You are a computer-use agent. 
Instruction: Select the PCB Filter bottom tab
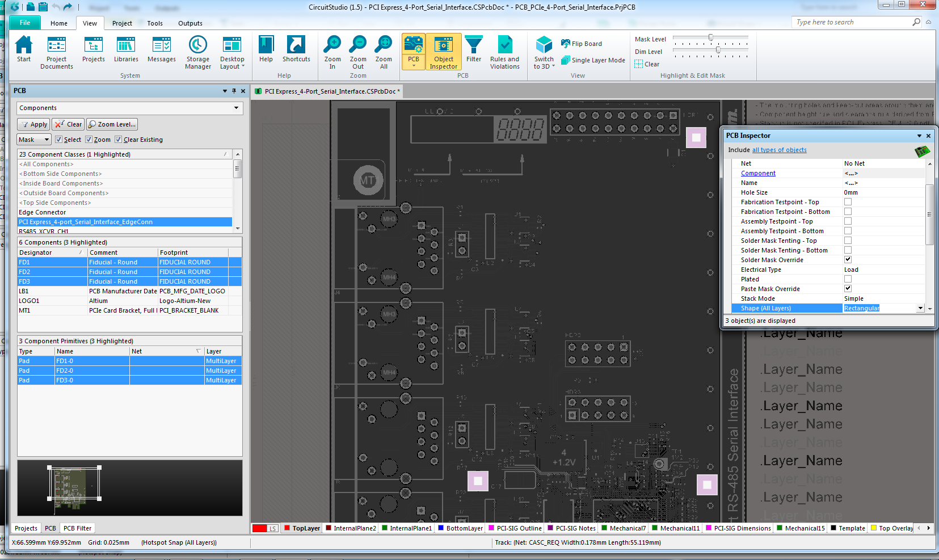(77, 528)
